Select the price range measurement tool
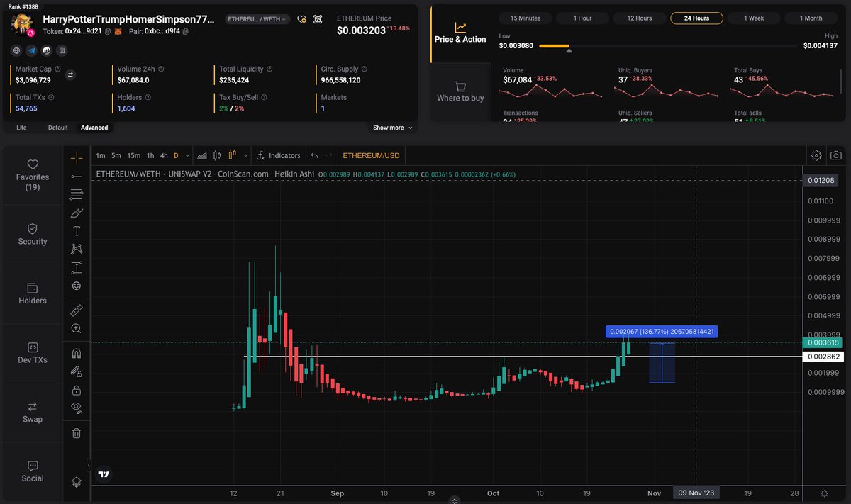 [x=77, y=267]
